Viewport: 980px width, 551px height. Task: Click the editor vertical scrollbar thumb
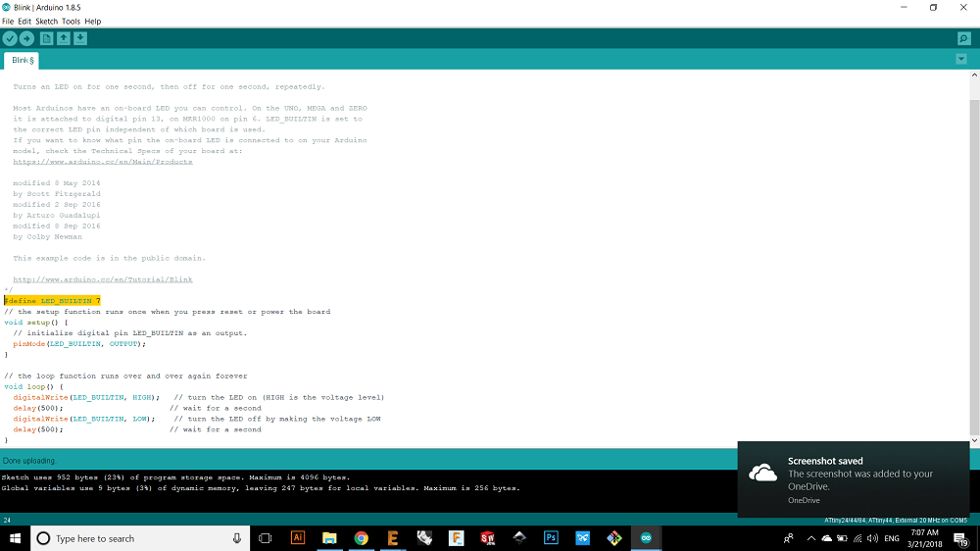coord(974,267)
